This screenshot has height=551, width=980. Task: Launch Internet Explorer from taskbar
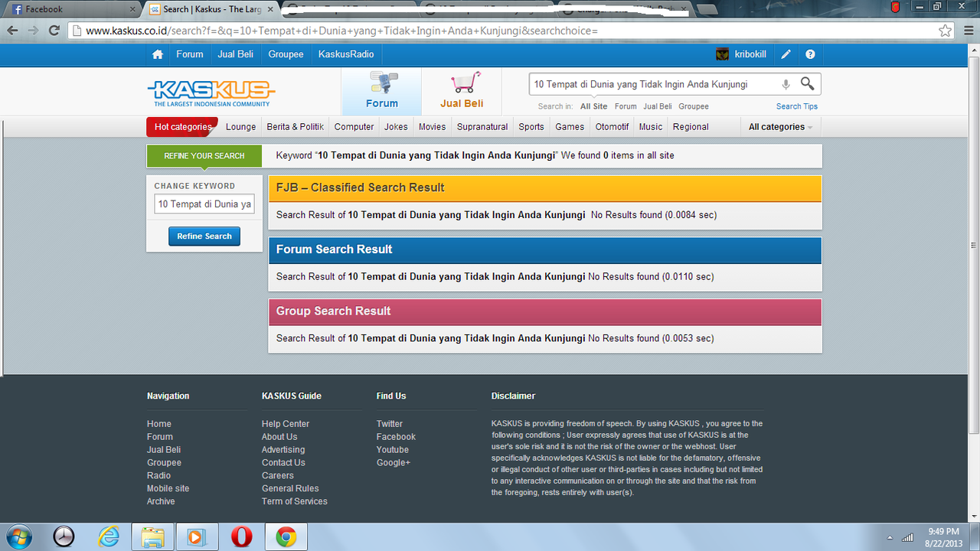click(109, 537)
